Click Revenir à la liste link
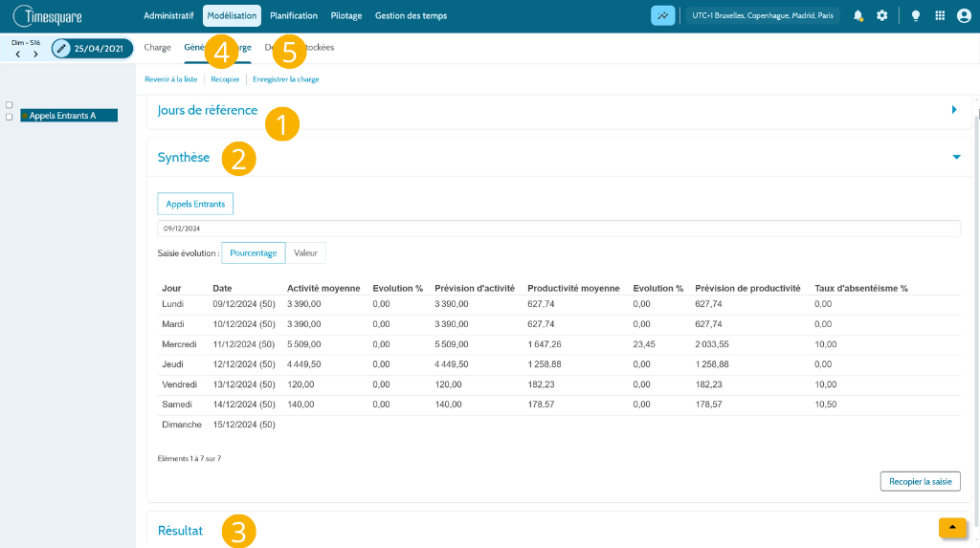Screen dimensions: 980x548 click(170, 79)
